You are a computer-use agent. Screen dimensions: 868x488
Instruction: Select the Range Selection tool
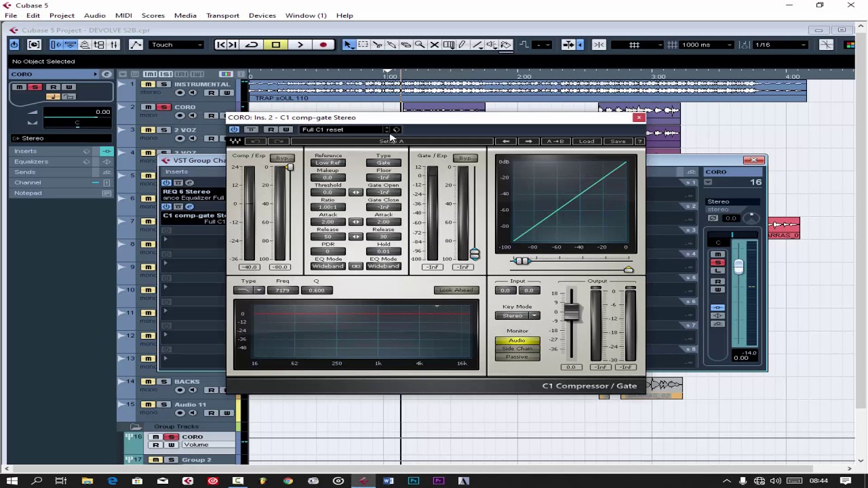[363, 45]
